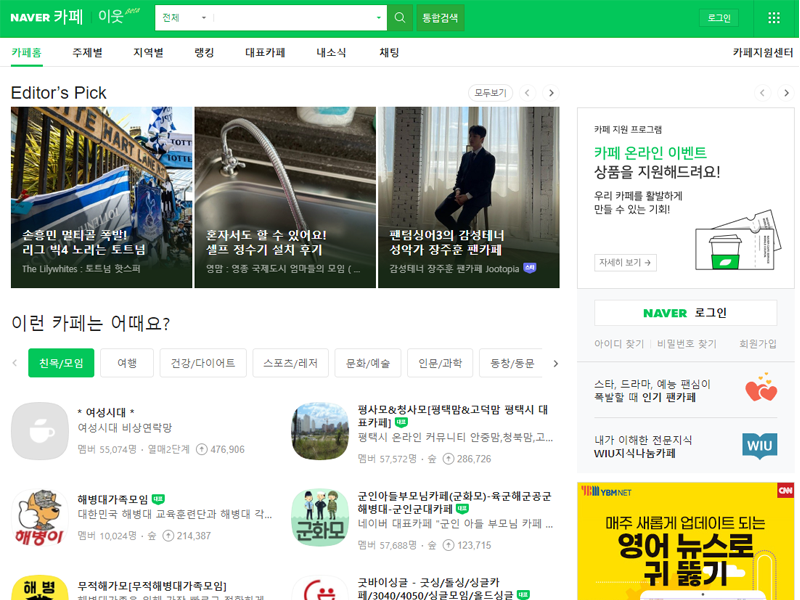Select the 문화/예술 category chip
800x600 pixels.
coord(368,363)
